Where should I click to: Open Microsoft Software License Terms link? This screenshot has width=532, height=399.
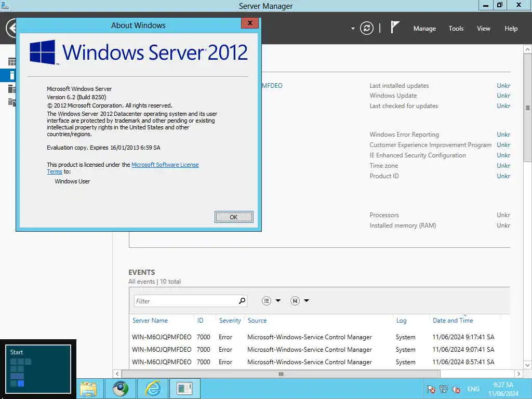click(165, 165)
